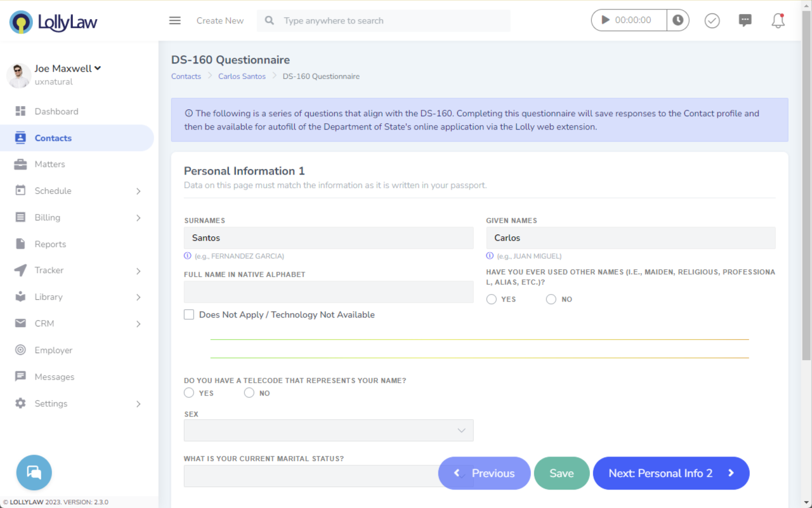
Task: Open the SEX dropdown
Action: point(328,430)
